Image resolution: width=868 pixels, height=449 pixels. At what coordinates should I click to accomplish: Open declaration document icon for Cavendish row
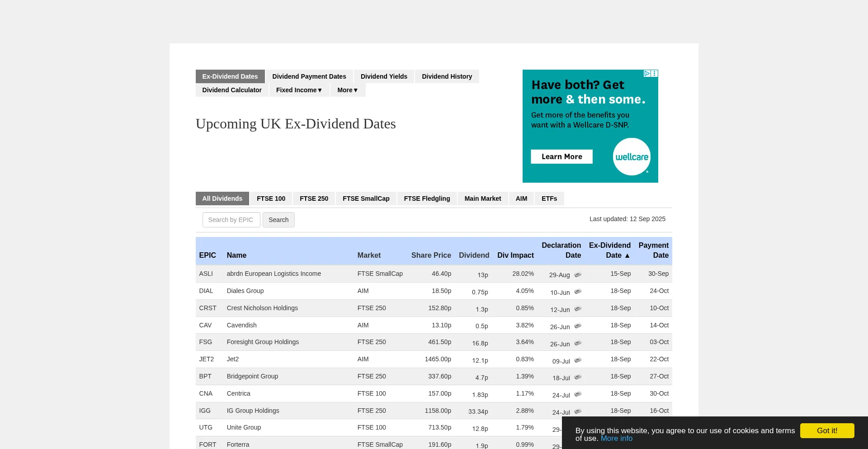(578, 326)
